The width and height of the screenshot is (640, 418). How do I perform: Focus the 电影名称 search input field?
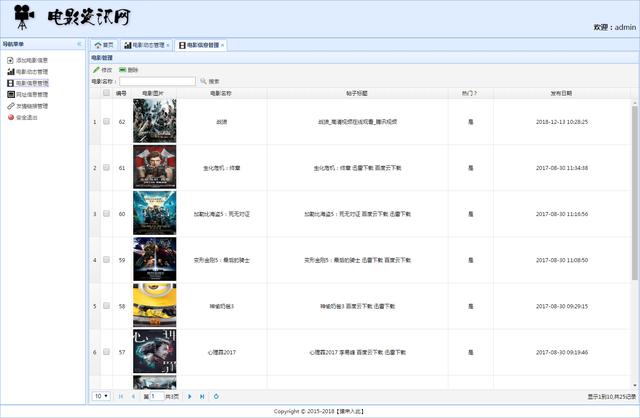[x=158, y=81]
